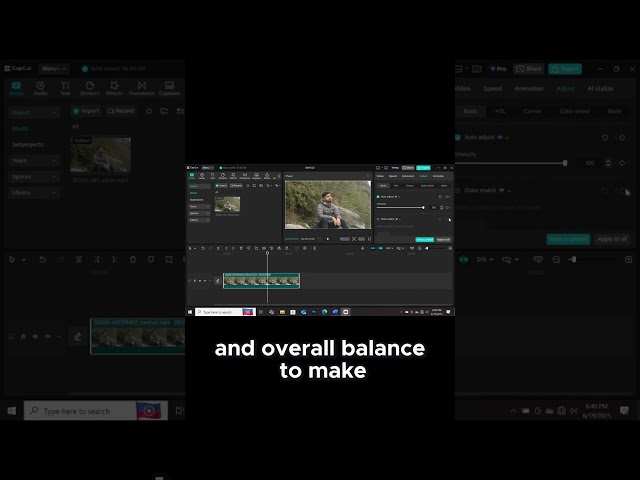Click Save as preset in small CapCut window
The width and height of the screenshot is (640, 480).
(425, 240)
